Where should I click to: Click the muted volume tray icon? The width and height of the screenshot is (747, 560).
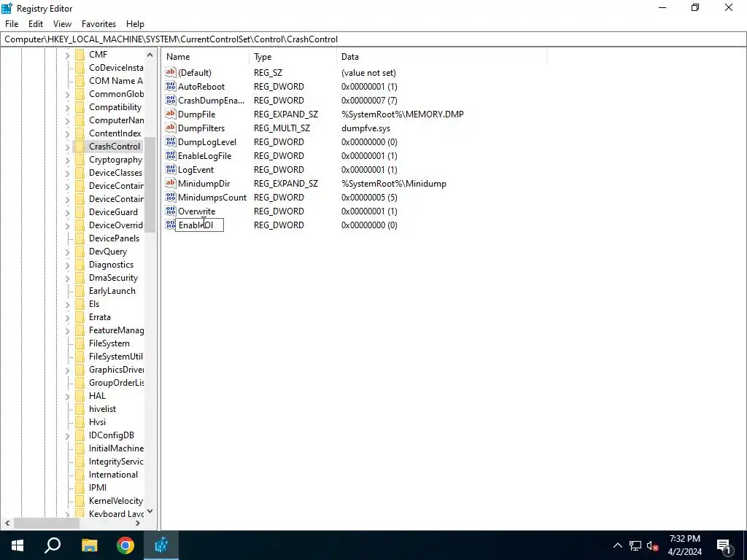[653, 545]
